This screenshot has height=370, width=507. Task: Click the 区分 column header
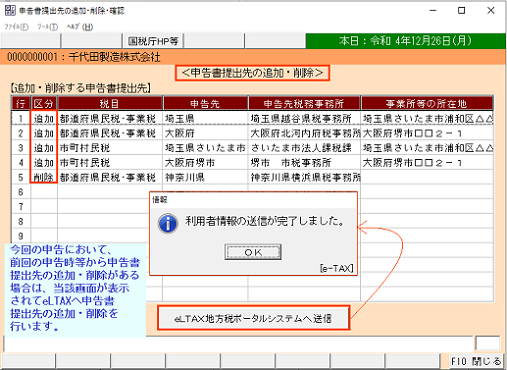[44, 104]
